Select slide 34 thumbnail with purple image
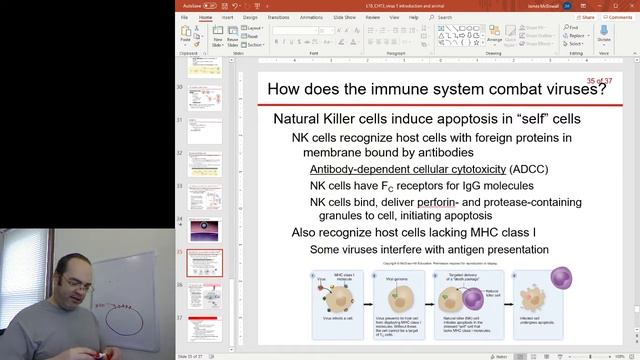The height and width of the screenshot is (360, 640). tap(204, 230)
